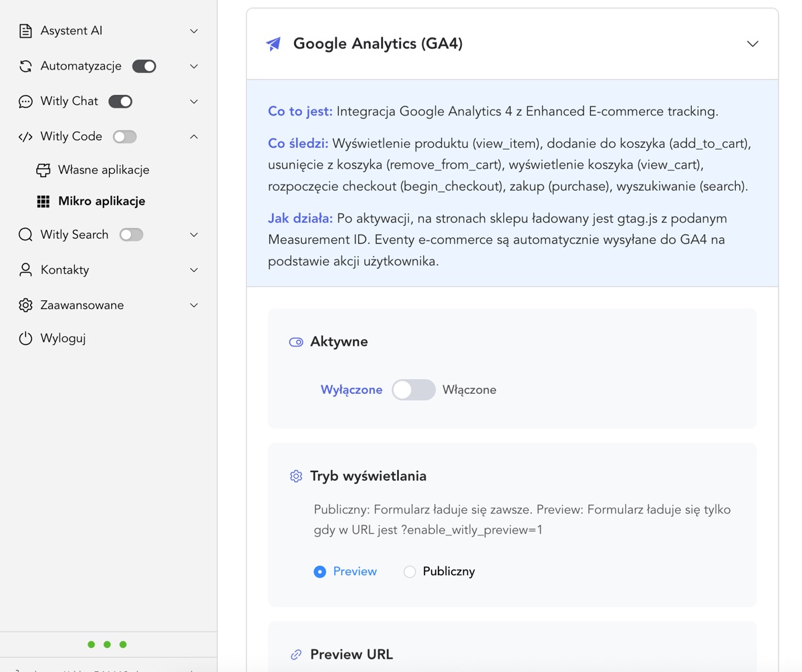Image resolution: width=802 pixels, height=672 pixels.
Task: Enable the Aktywne switch to Włączone
Action: pyautogui.click(x=413, y=389)
